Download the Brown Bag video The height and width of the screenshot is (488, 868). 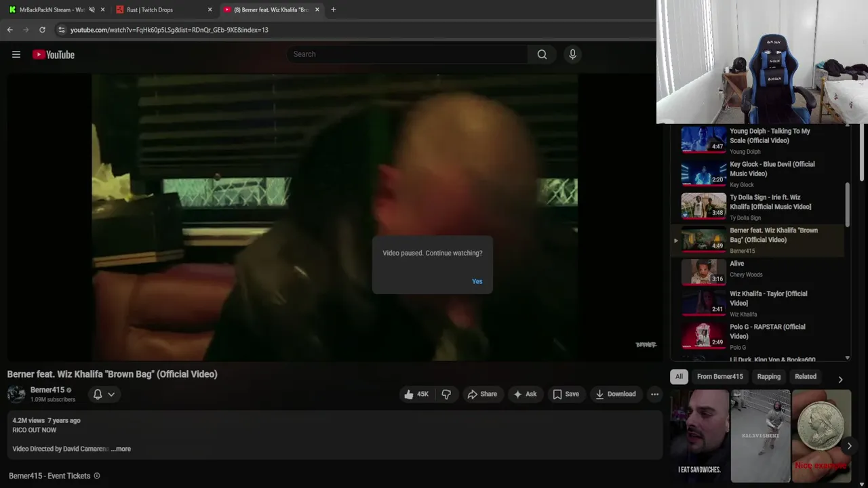click(616, 394)
